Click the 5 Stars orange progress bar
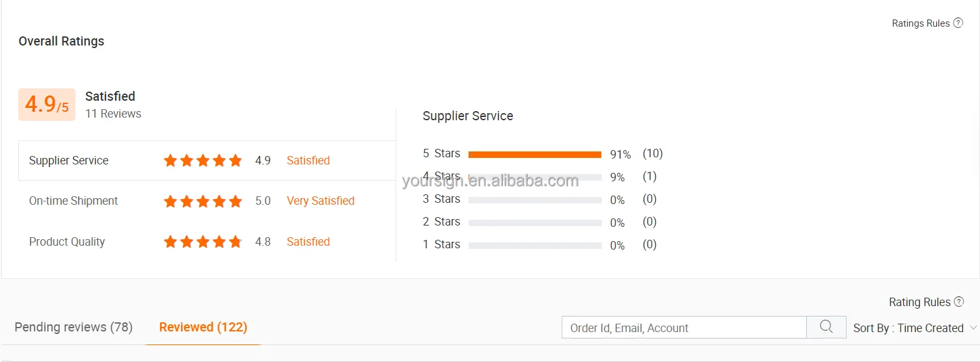The image size is (980, 362). click(535, 155)
